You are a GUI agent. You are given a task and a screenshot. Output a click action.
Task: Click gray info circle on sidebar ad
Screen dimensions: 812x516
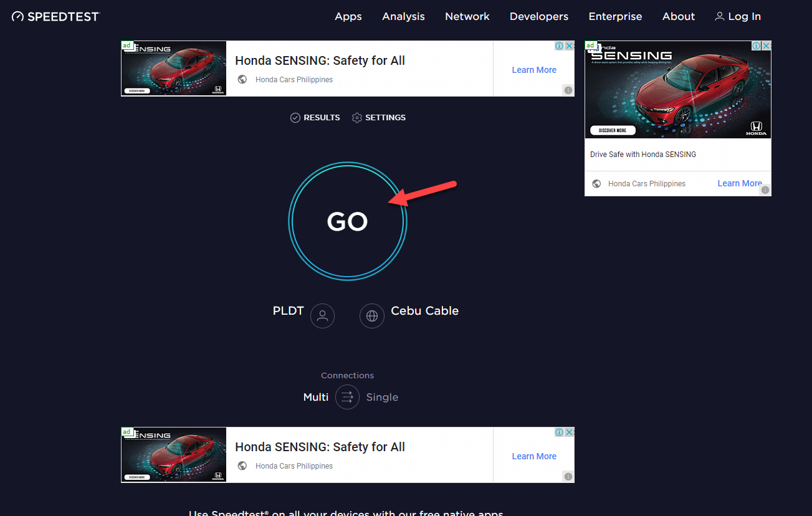(765, 189)
